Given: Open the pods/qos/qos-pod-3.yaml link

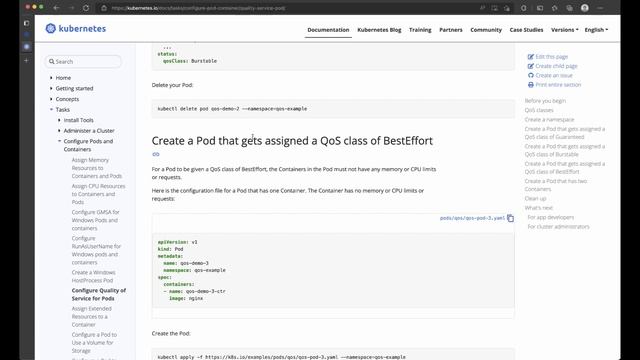Looking at the screenshot, I should pyautogui.click(x=472, y=218).
